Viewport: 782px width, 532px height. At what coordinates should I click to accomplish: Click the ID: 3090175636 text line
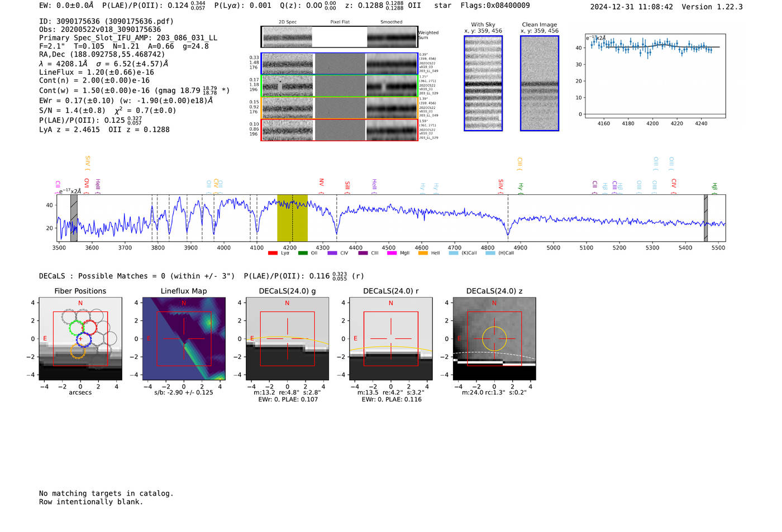pyautogui.click(x=106, y=21)
